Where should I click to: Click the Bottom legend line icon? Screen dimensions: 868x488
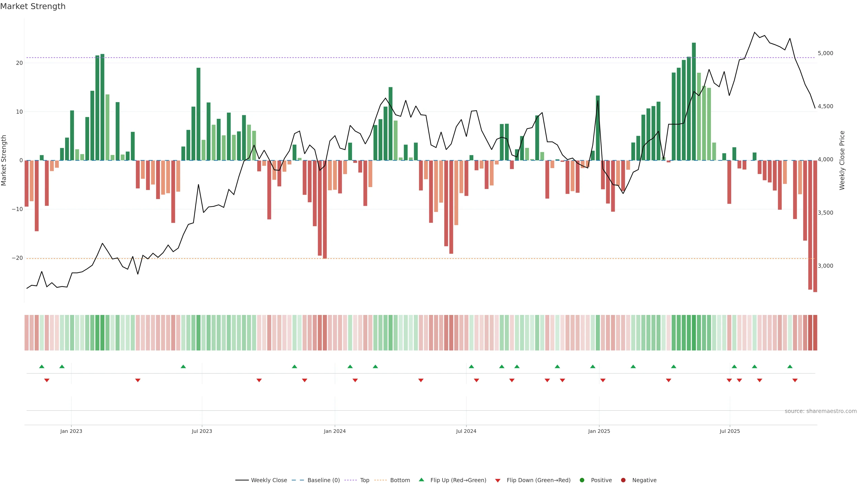380,480
